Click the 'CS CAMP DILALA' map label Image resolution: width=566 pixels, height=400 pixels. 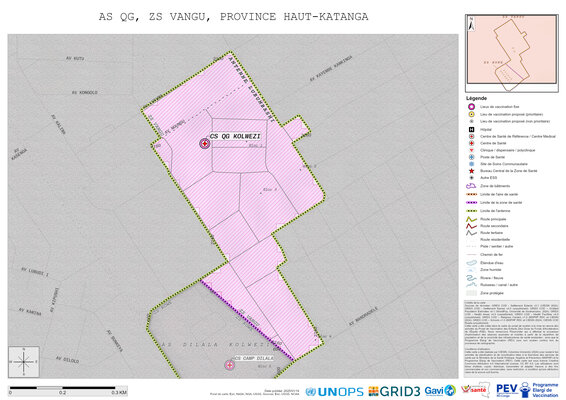tap(254, 358)
